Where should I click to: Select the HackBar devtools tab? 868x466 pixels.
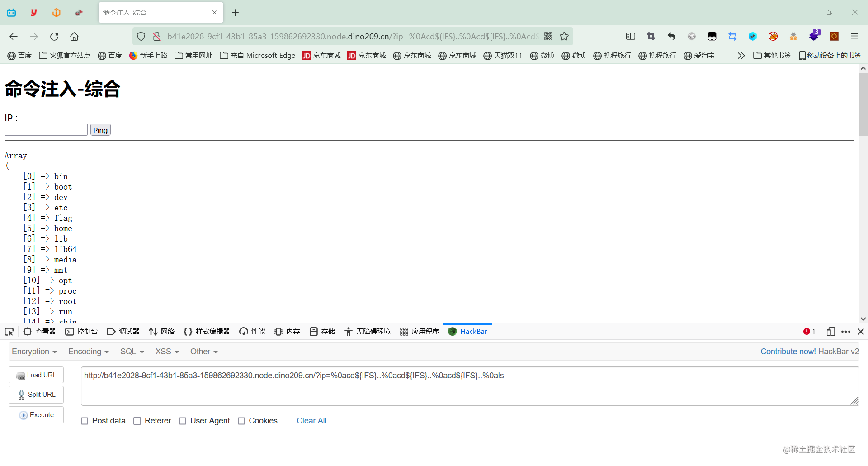pos(467,332)
